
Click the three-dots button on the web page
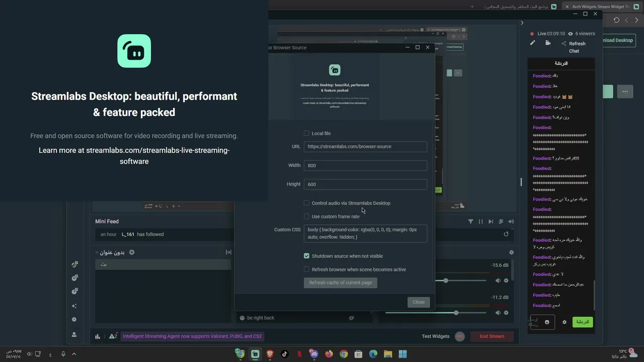point(625,92)
